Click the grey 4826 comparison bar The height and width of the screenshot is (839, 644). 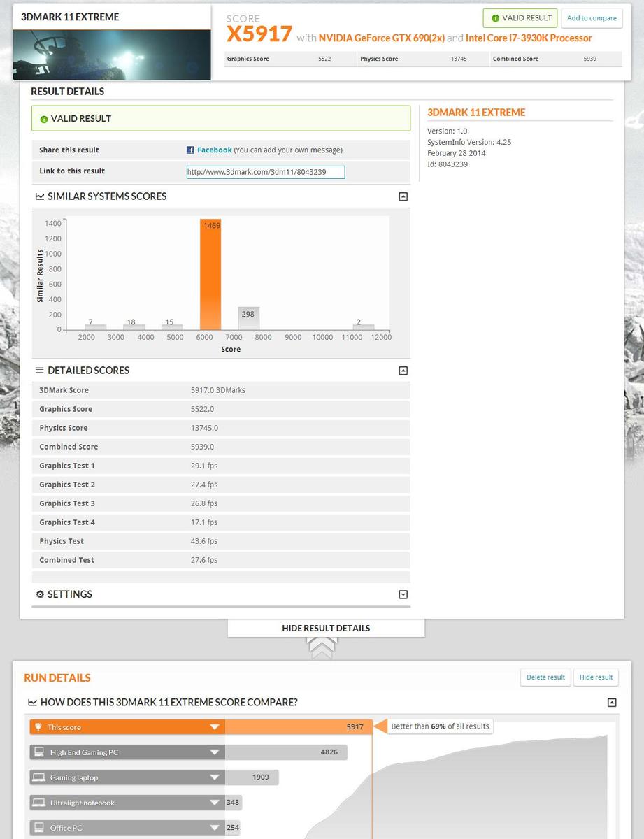(x=286, y=752)
